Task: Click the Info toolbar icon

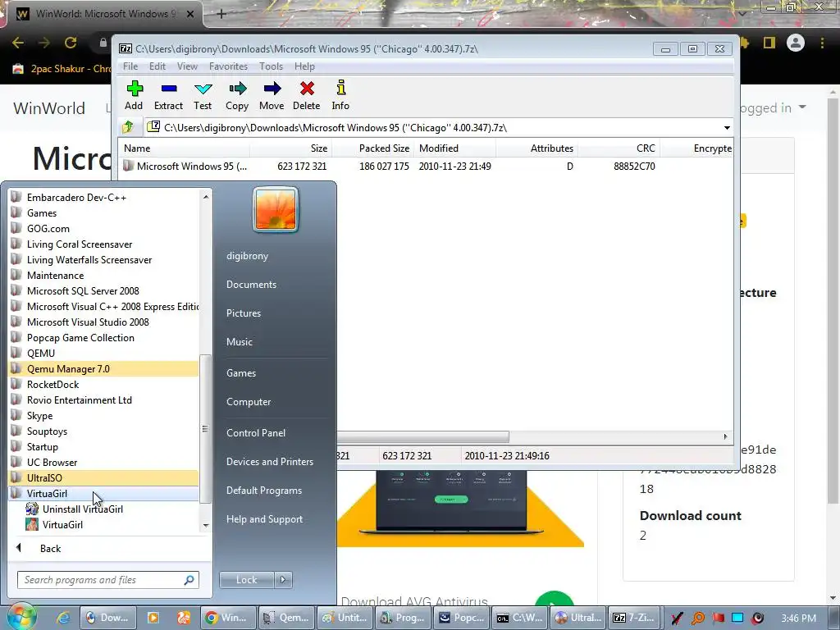Action: point(340,95)
